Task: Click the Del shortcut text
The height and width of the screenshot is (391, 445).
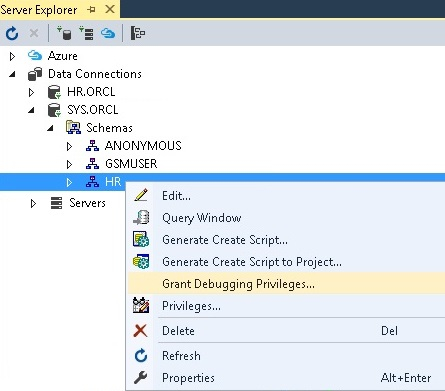Action: (x=389, y=331)
